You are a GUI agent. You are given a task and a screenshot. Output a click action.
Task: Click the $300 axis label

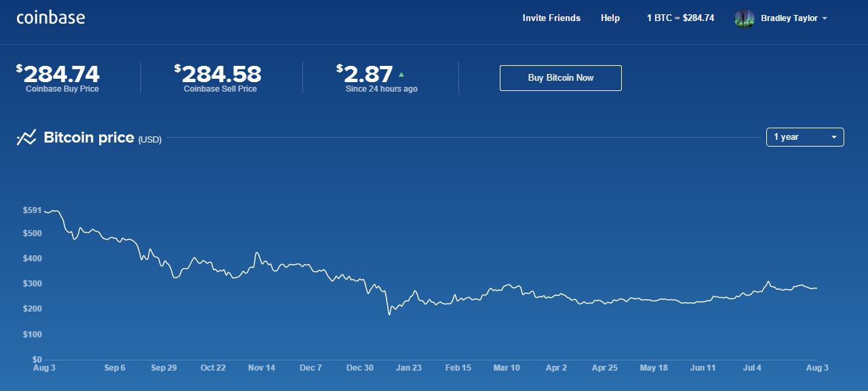pos(32,284)
